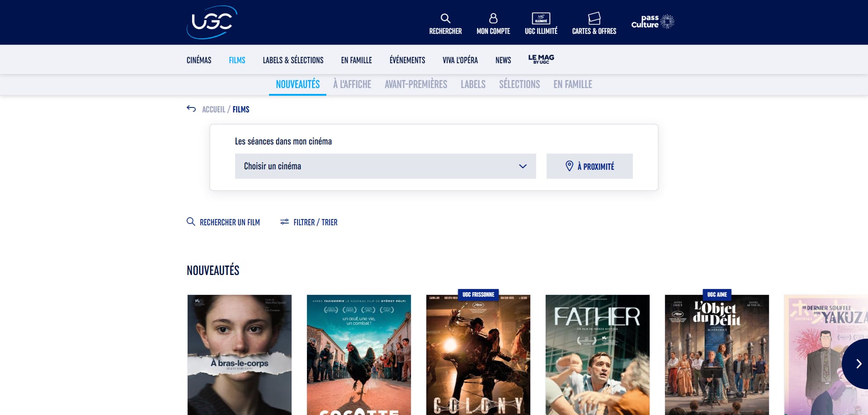Click Filtrer / Trier link
The width and height of the screenshot is (868, 415).
coord(316,222)
